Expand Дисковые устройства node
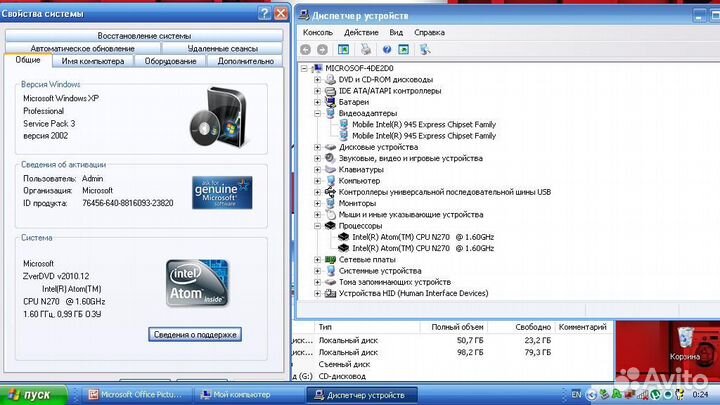 click(317, 147)
